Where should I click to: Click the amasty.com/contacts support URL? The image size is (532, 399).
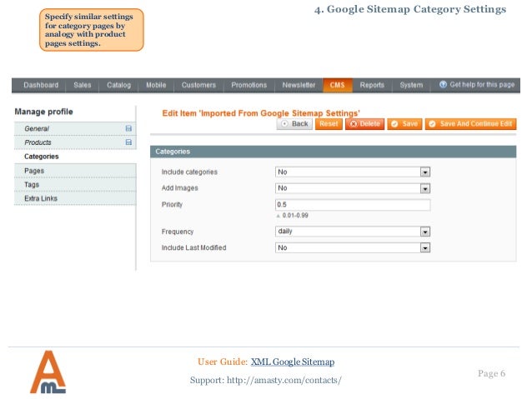pyautogui.click(x=284, y=381)
